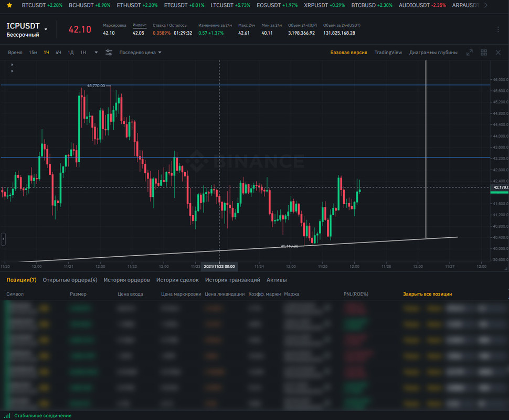Click the PNL(ROE%) column header

click(x=356, y=295)
